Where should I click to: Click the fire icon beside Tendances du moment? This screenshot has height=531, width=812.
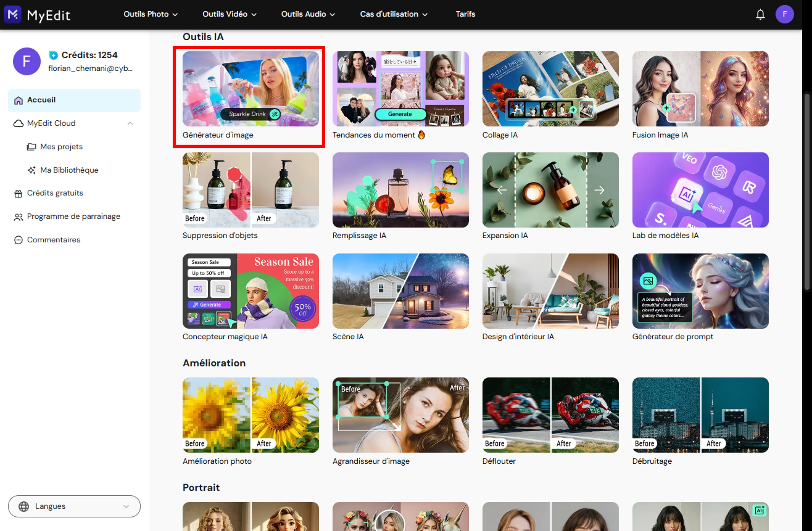click(x=422, y=135)
